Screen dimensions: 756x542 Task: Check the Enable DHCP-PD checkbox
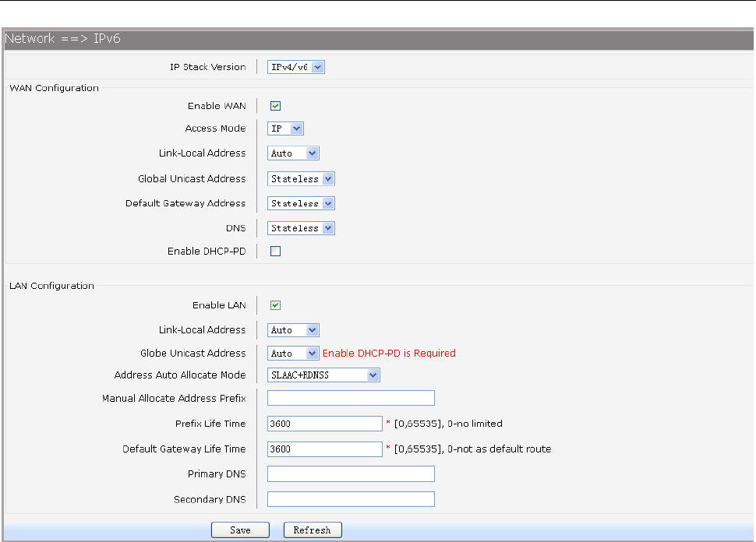pyautogui.click(x=275, y=251)
